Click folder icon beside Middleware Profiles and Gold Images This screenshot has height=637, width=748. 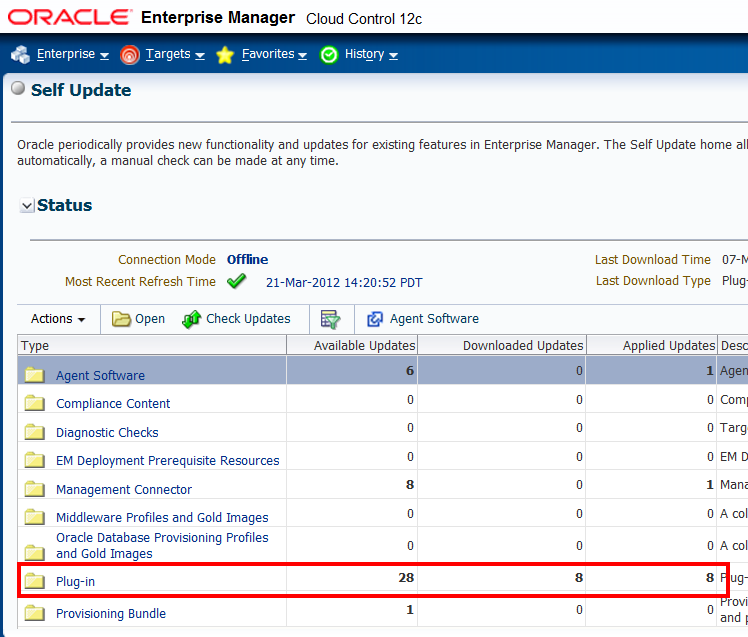coord(34,517)
